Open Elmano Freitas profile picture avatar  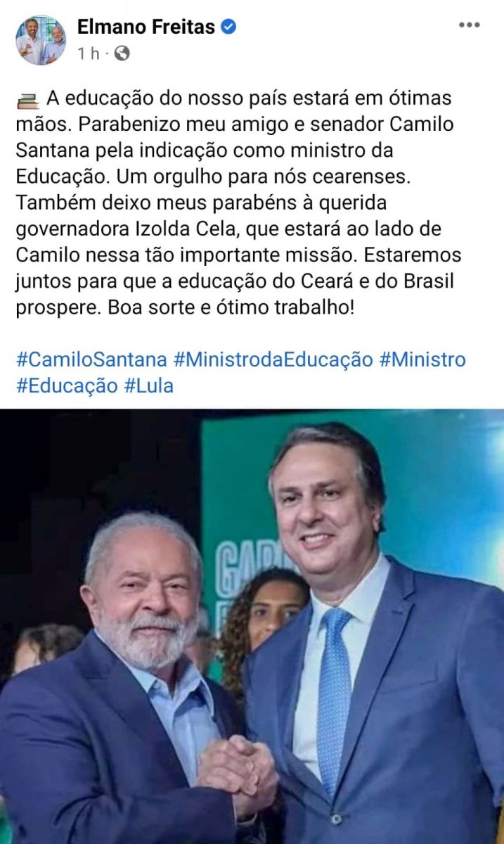(41, 40)
